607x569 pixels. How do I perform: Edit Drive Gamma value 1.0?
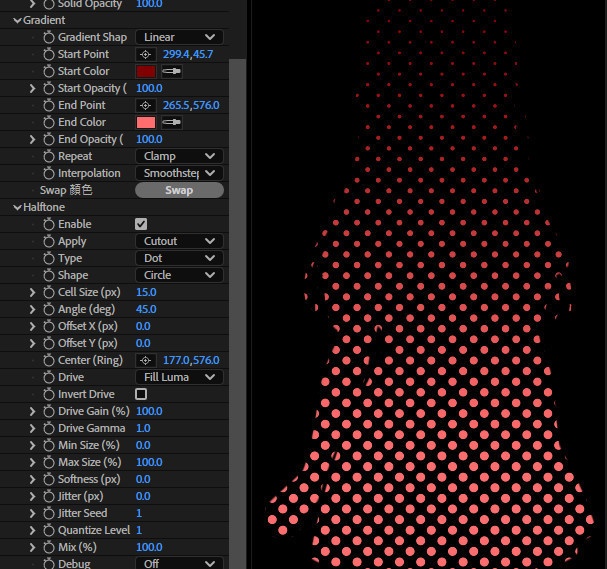(x=143, y=428)
